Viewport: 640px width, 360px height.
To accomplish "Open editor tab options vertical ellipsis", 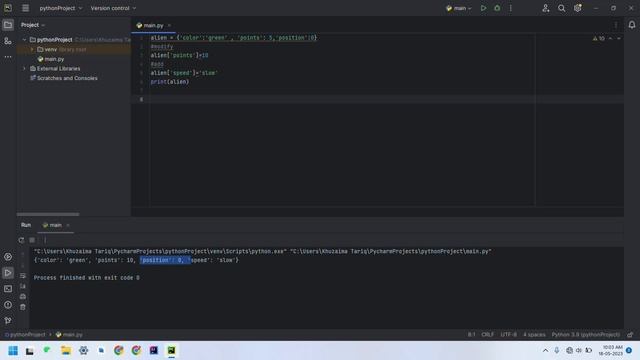I will click(x=616, y=25).
